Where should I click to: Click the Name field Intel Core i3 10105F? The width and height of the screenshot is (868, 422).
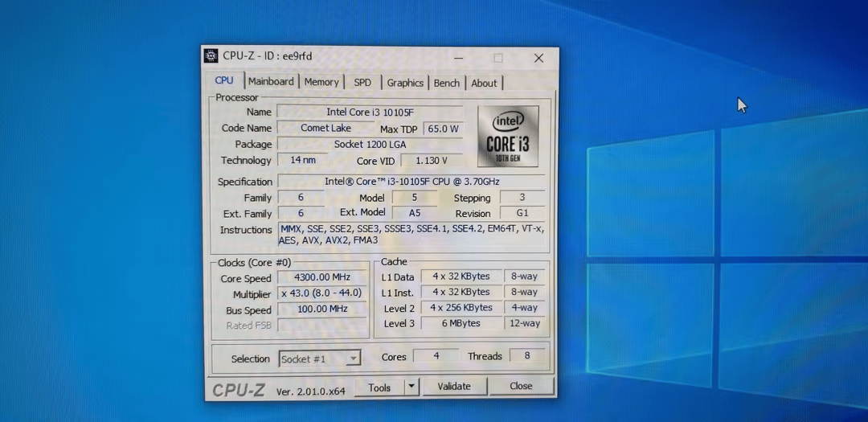[370, 113]
